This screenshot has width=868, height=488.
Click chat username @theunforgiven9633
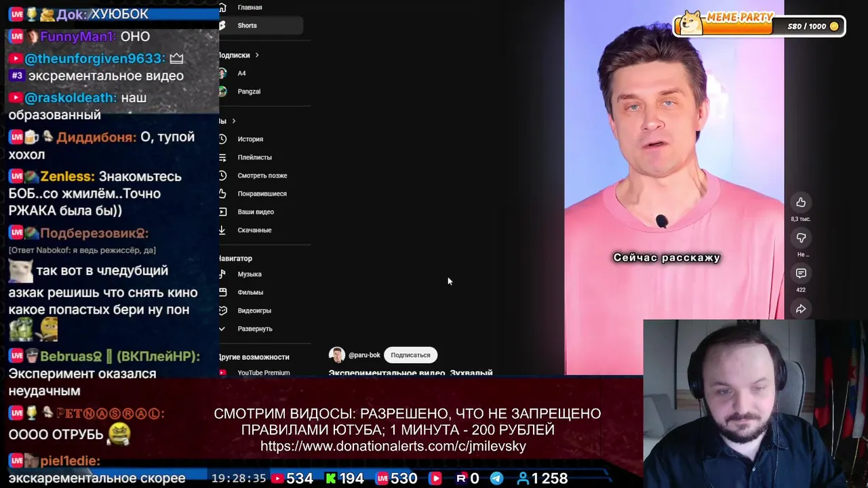point(94,58)
